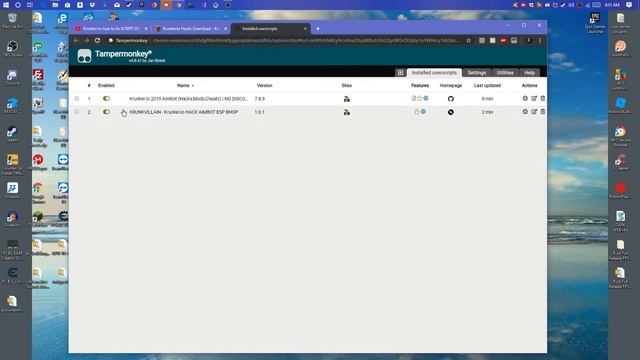The image size is (640, 360).
Task: Edit the KRUNKVILLAIN script
Action: [534, 111]
